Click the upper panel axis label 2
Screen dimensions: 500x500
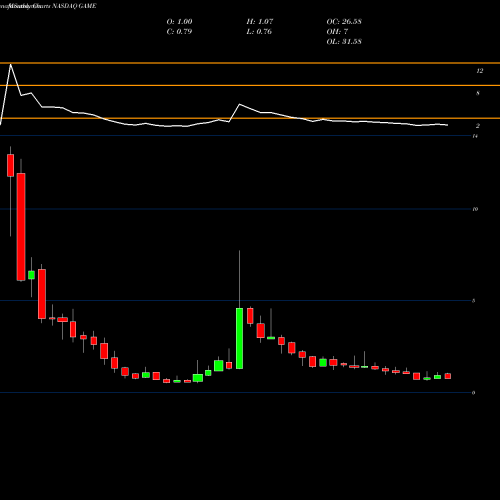click(478, 126)
